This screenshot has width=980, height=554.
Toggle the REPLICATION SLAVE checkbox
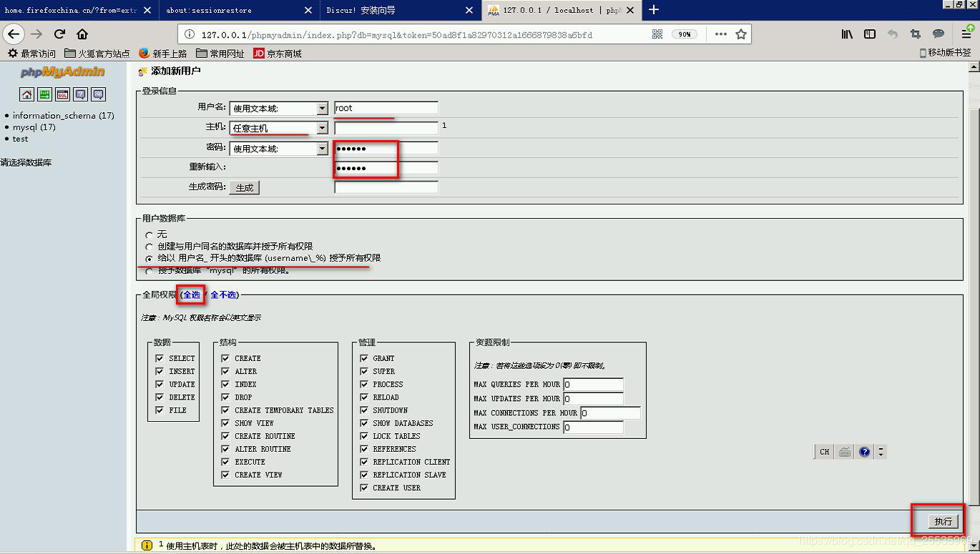click(363, 475)
